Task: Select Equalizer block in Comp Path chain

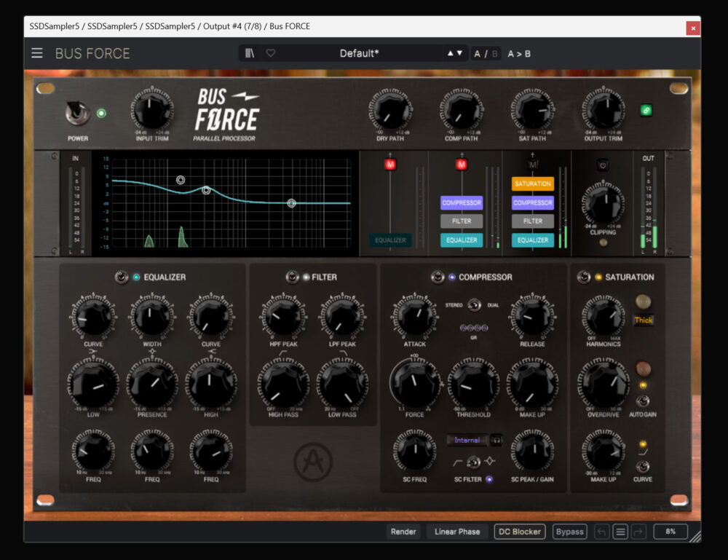Action: 462,240
